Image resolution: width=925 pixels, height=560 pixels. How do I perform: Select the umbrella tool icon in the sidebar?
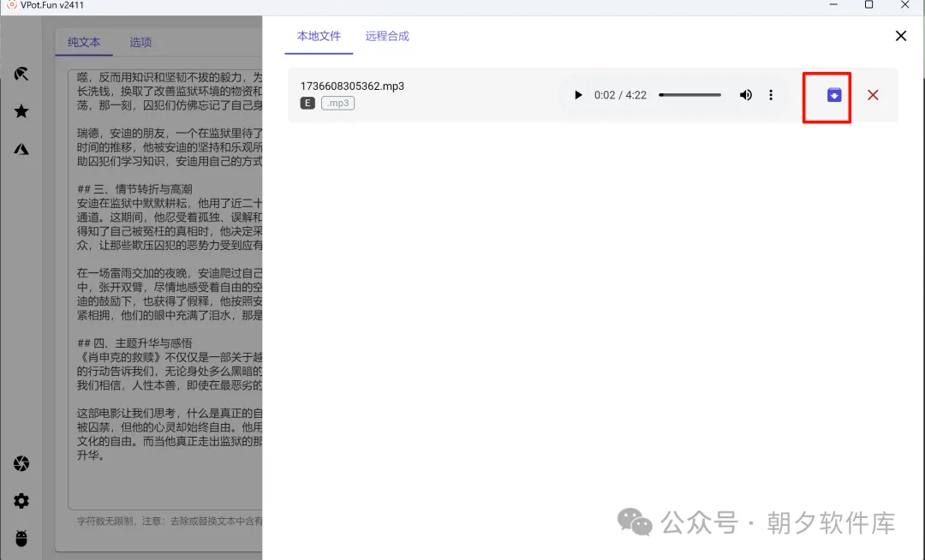pos(21,73)
